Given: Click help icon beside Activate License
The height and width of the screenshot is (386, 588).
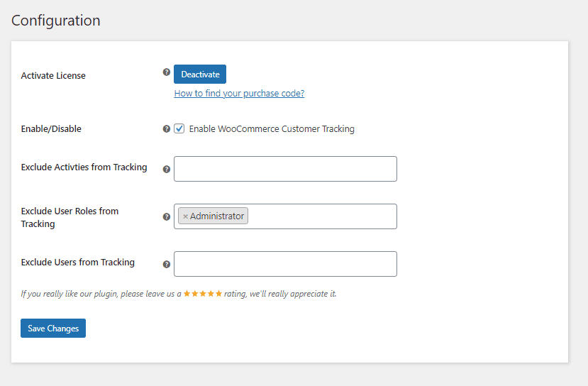Looking at the screenshot, I should (x=167, y=72).
